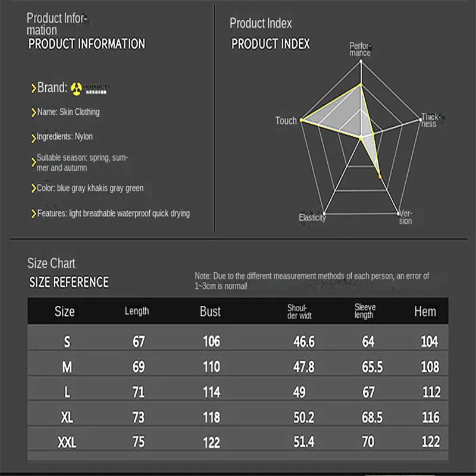Viewport: 476px width, 476px height.
Task: Click the yellow chevron beside Brand
Action: (x=34, y=89)
